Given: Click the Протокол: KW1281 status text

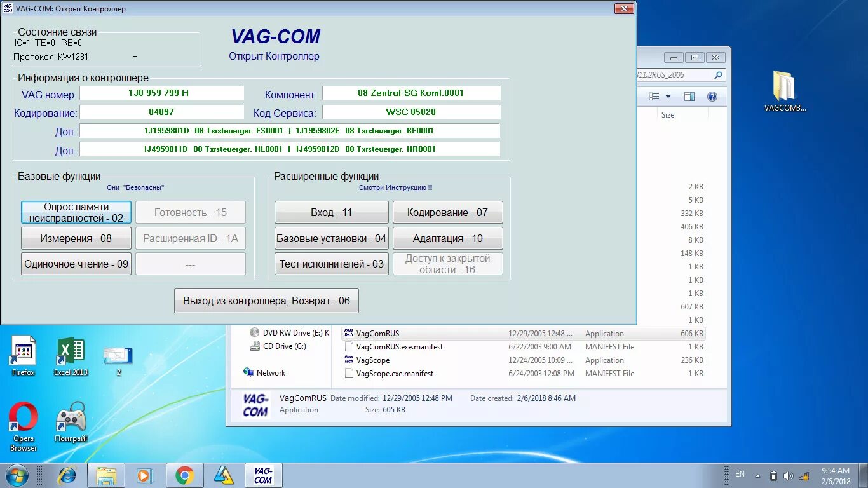Looking at the screenshot, I should tap(51, 57).
